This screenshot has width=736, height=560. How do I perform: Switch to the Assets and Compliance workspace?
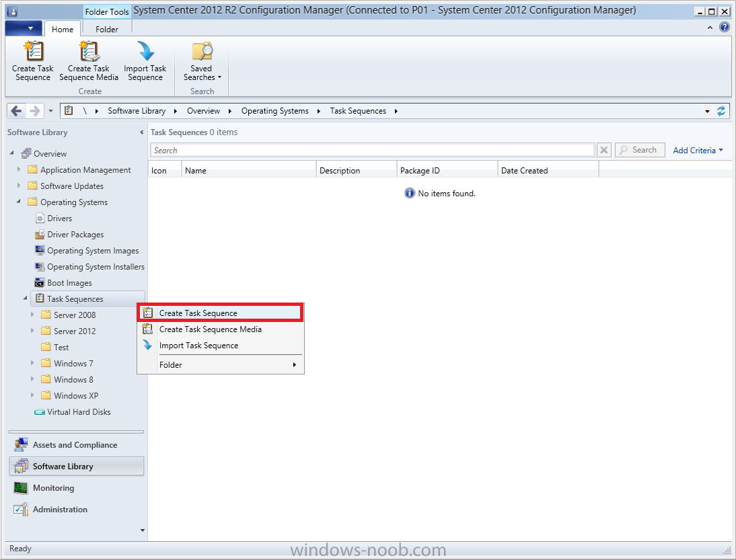coord(77,445)
